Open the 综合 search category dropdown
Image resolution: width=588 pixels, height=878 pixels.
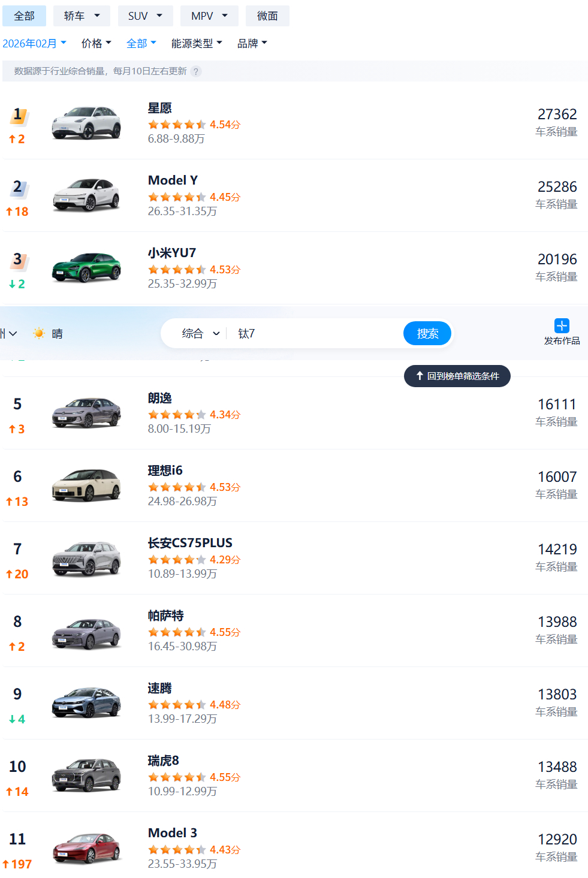[200, 333]
